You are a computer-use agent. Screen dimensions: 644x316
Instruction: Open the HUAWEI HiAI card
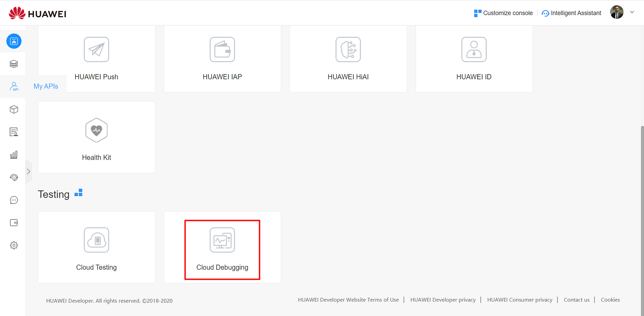tap(348, 59)
